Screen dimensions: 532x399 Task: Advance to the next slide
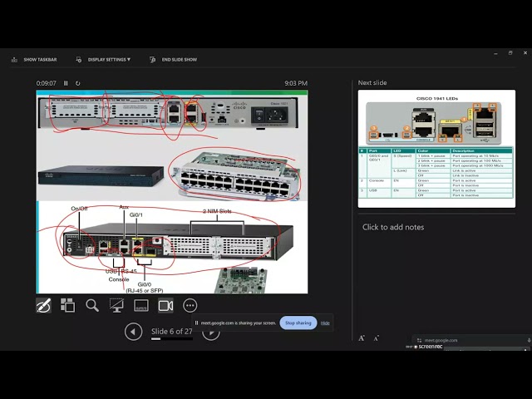tap(210, 333)
